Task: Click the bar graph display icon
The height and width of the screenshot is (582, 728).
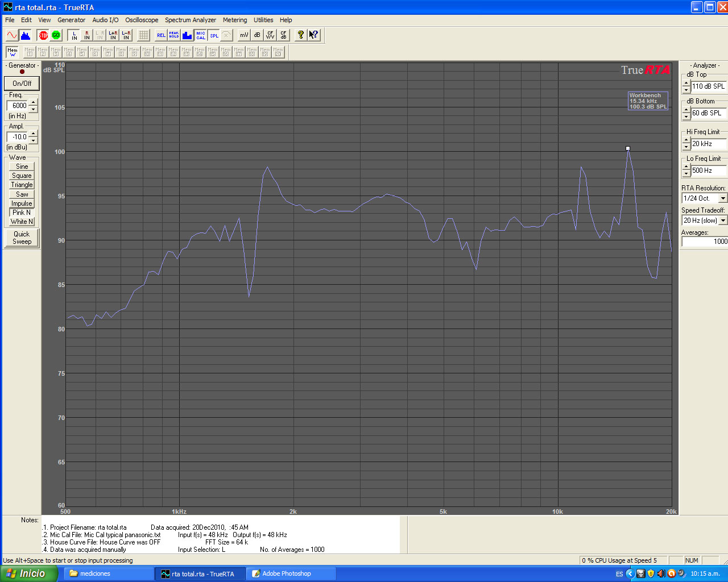Action: (187, 35)
